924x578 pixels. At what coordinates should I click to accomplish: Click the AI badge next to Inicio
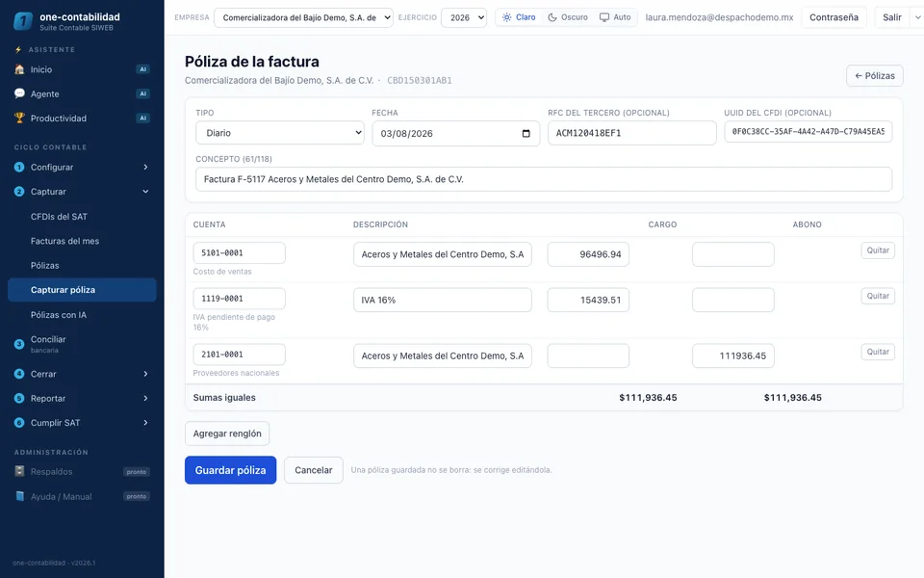pos(142,69)
